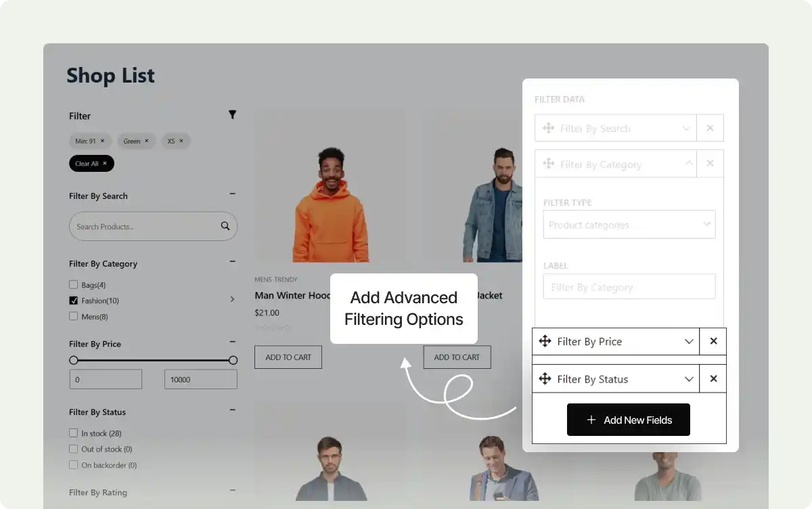The height and width of the screenshot is (509, 812).
Task: Expand the Filter By Status field dropdown
Action: tap(689, 379)
